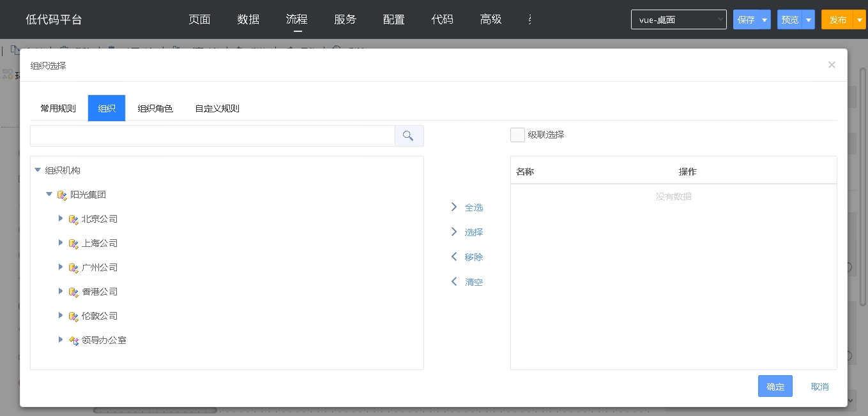Click the 操作 column header

(x=687, y=172)
